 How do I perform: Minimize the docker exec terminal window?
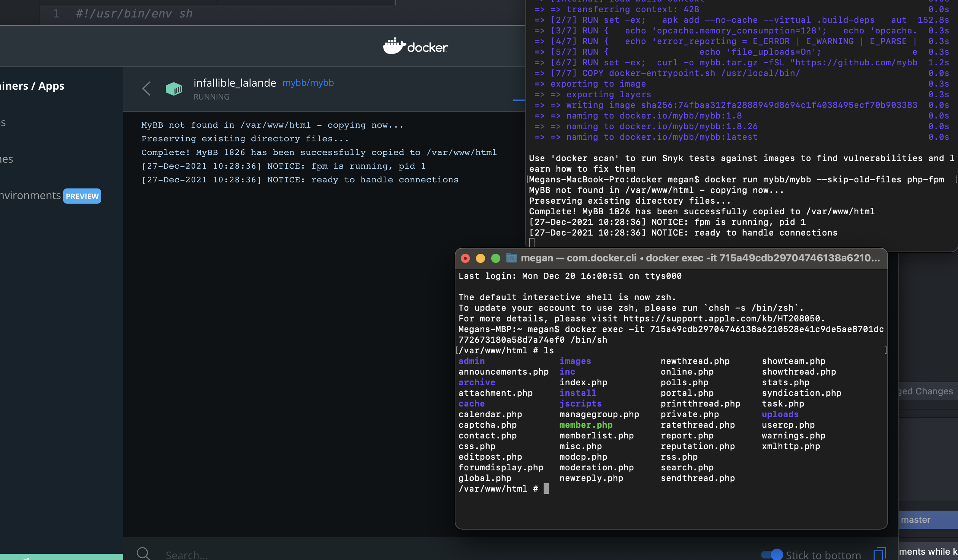[480, 258]
